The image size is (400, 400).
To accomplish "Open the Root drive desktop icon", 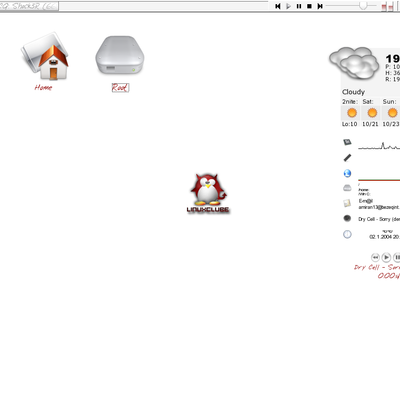I will 120,55.
